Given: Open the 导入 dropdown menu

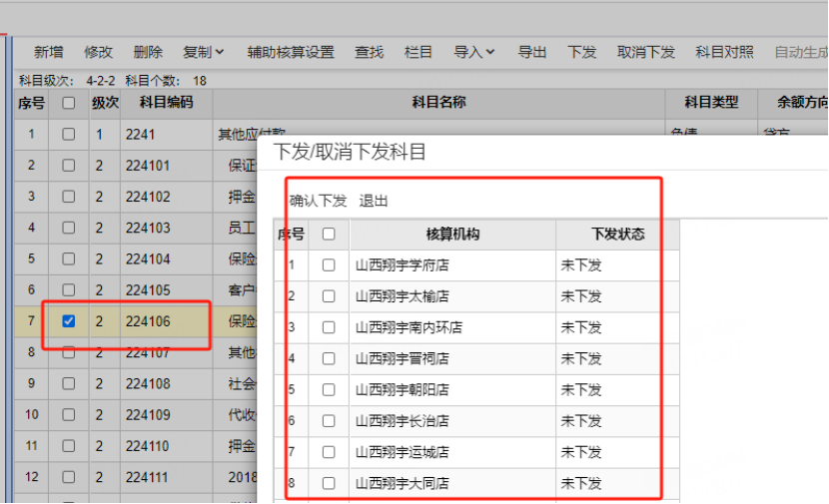Looking at the screenshot, I should click(473, 52).
